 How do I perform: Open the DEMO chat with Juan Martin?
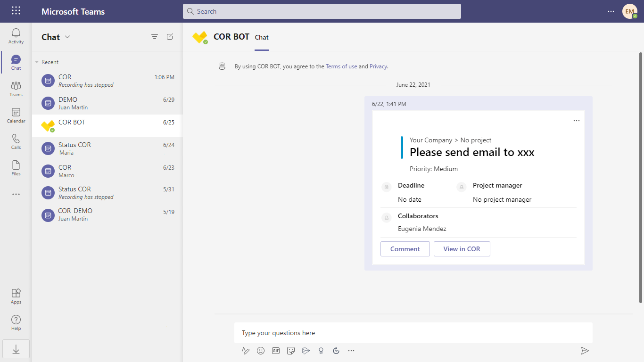[107, 103]
